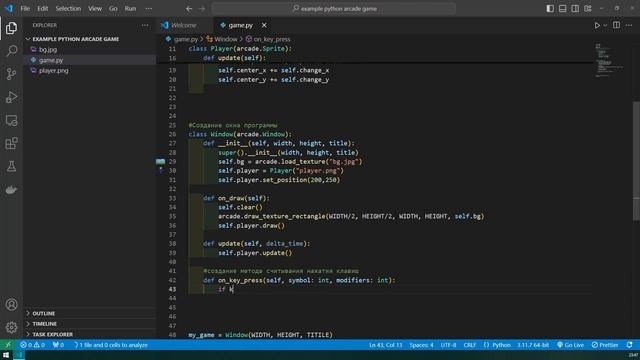The image size is (640, 360).
Task: Change indentation via Spaces: 4
Action: [421, 345]
